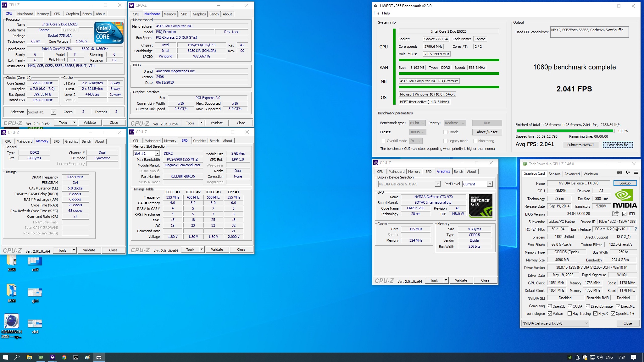This screenshot has height=362, width=644.
Task: Select the 3200 desktop icon
Action: point(12,263)
